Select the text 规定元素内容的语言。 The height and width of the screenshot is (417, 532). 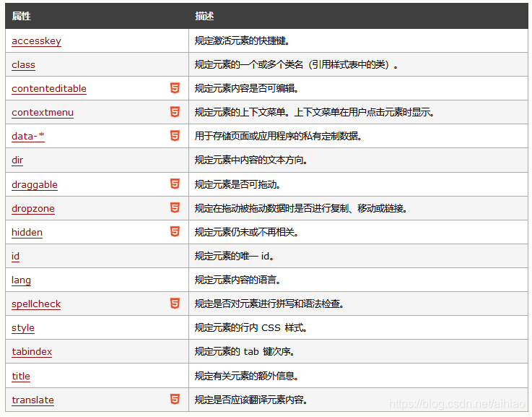pos(237,280)
